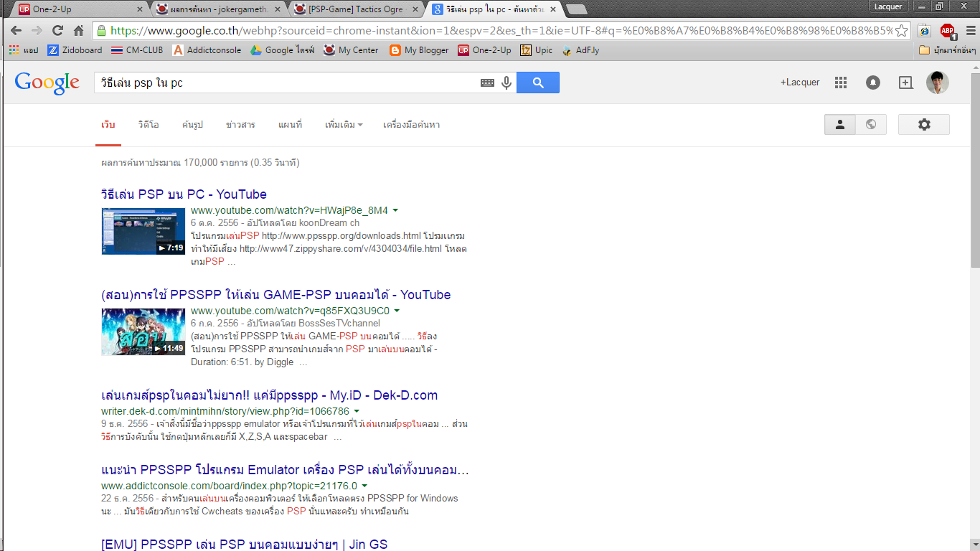Image resolution: width=980 pixels, height=551 pixels.
Task: Open the CM-CLUB bookmark
Action: coord(137,50)
